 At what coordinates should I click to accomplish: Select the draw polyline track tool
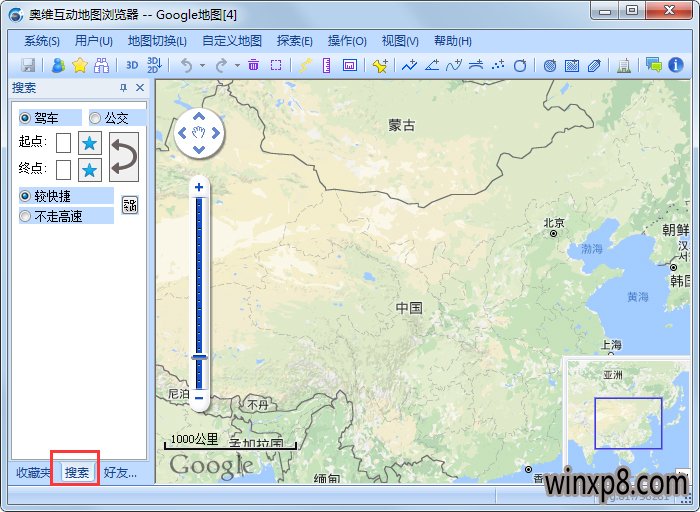point(409,65)
